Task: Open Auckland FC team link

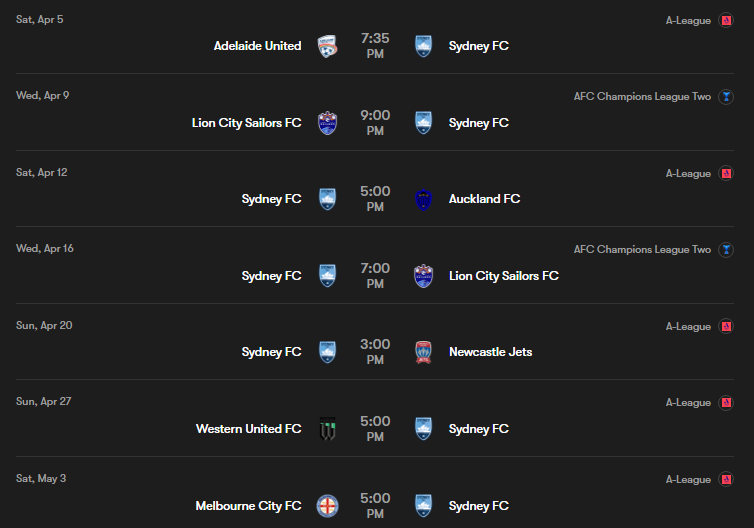Action: point(484,199)
